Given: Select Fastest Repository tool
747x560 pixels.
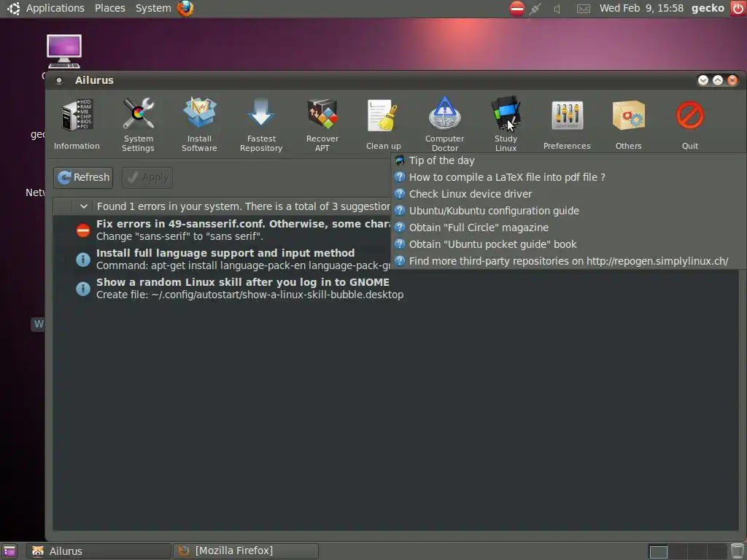Looking at the screenshot, I should click(261, 124).
